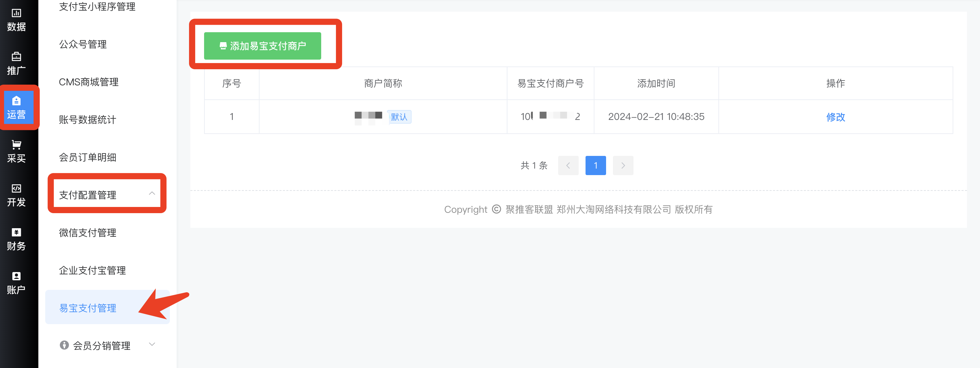Image resolution: width=980 pixels, height=368 pixels.
Task: Select 易宝支付管理 in the sidebar
Action: pos(88,308)
